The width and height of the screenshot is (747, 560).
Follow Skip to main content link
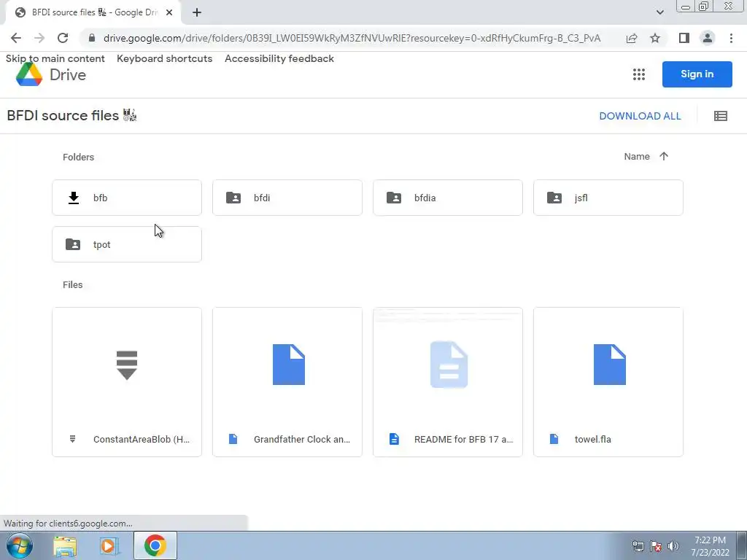(55, 58)
